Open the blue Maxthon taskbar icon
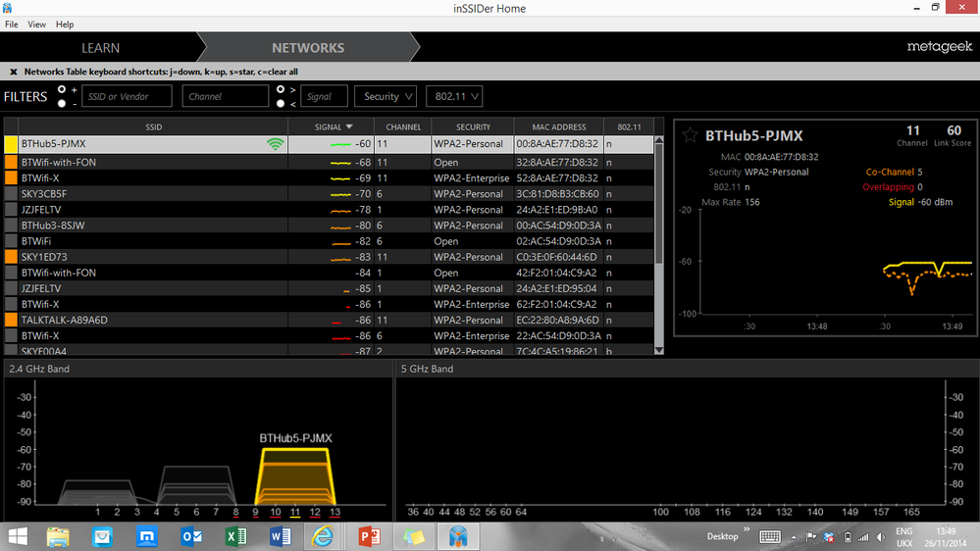 click(x=146, y=536)
